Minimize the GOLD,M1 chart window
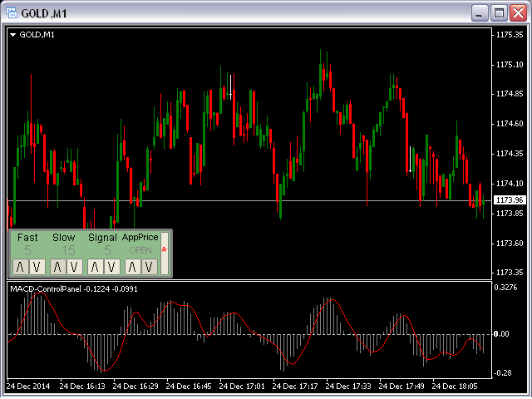The image size is (532, 399). click(480, 13)
